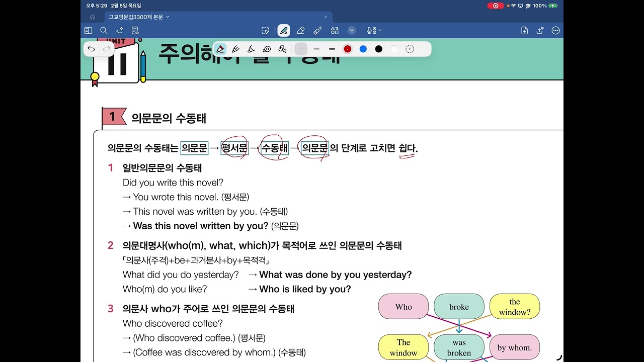This screenshot has height=362, width=644.
Task: Undo the last stroke
Action: click(91, 49)
